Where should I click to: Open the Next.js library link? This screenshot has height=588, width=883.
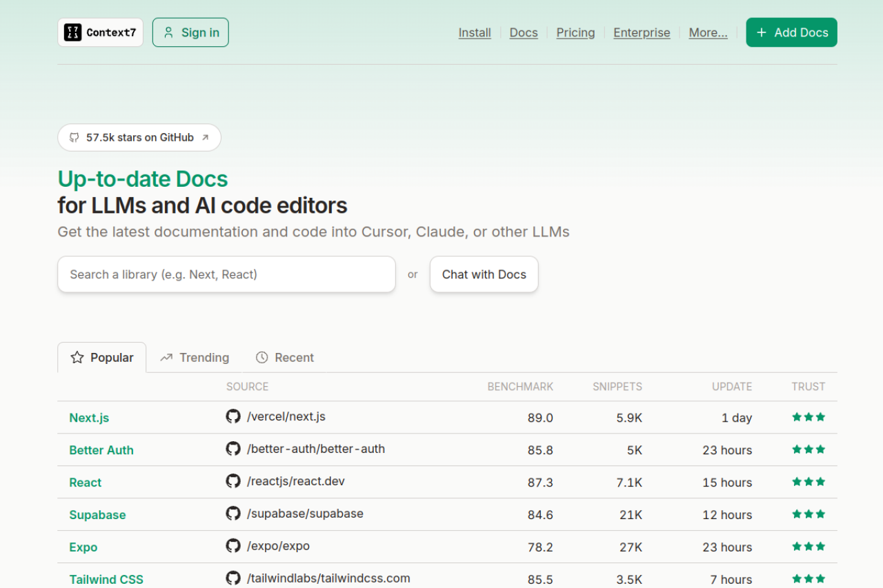(x=89, y=418)
